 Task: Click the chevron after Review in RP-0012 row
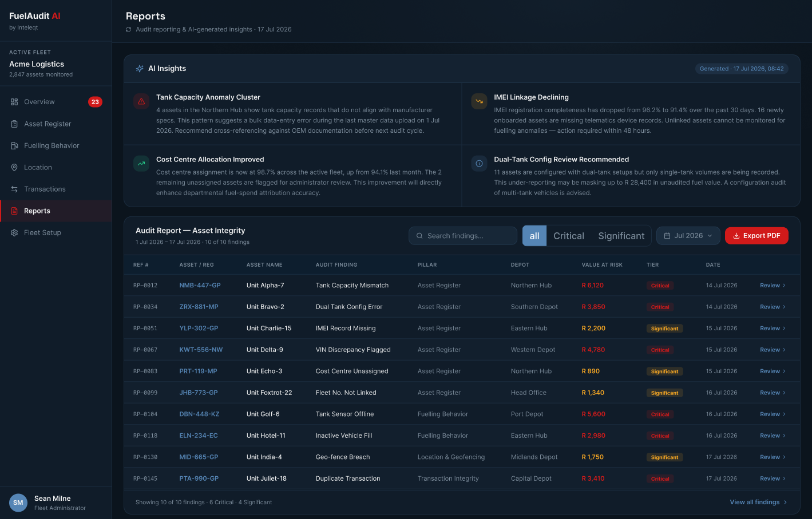(x=784, y=285)
